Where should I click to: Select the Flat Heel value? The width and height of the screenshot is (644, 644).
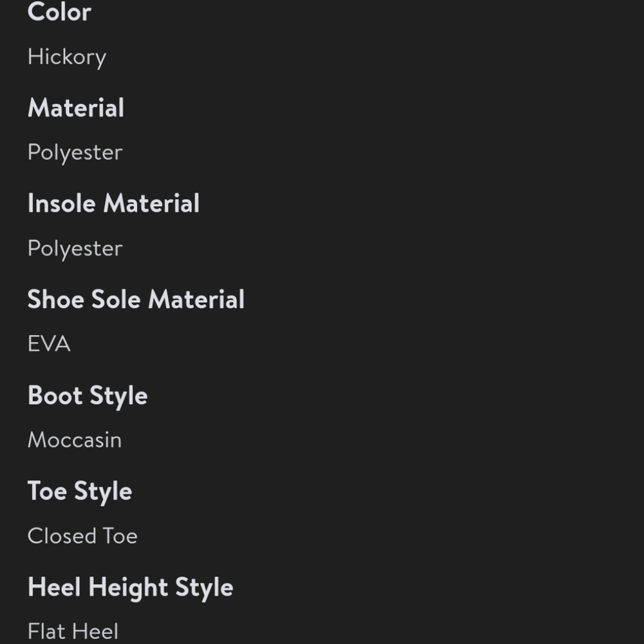(x=73, y=632)
